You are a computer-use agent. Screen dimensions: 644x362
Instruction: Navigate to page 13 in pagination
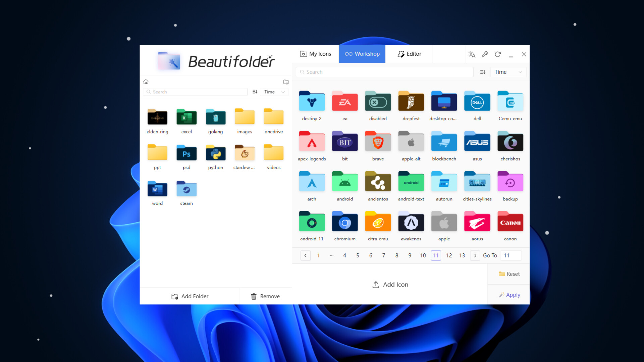click(x=462, y=255)
